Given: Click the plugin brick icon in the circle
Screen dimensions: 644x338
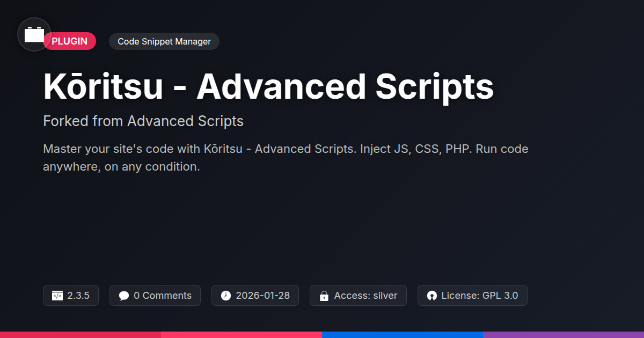Looking at the screenshot, I should pyautogui.click(x=34, y=35).
